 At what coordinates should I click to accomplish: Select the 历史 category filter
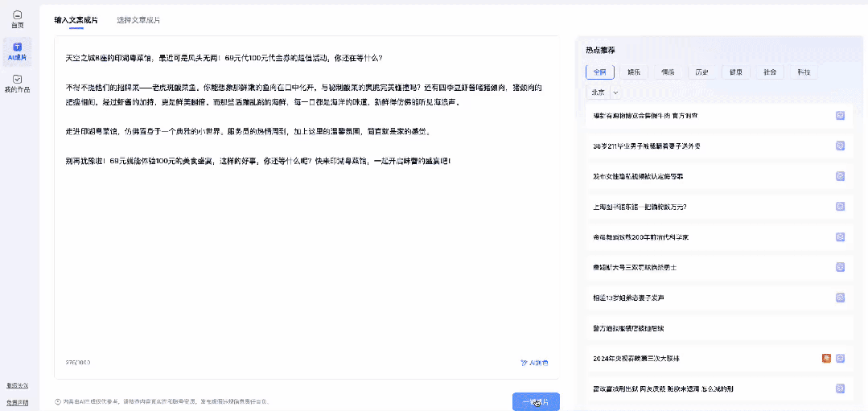(701, 72)
